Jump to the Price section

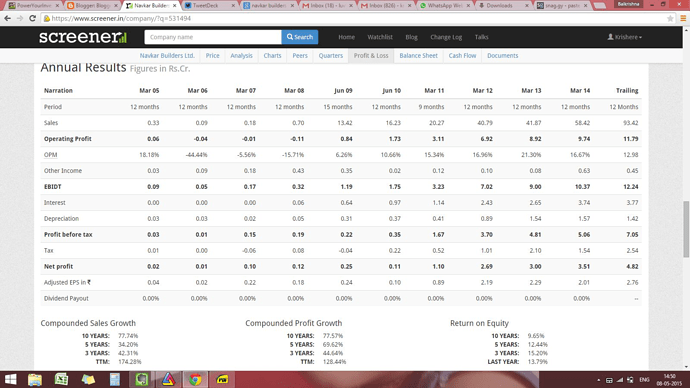[213, 55]
